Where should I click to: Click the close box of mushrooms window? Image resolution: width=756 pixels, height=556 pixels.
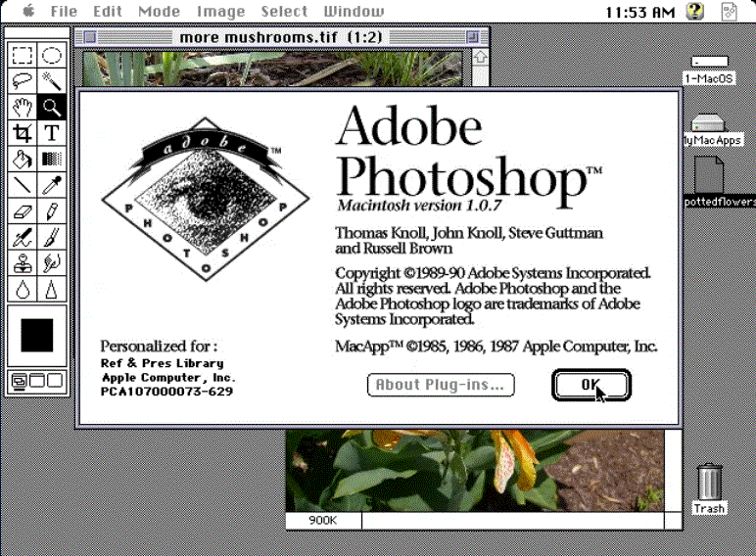(90, 37)
